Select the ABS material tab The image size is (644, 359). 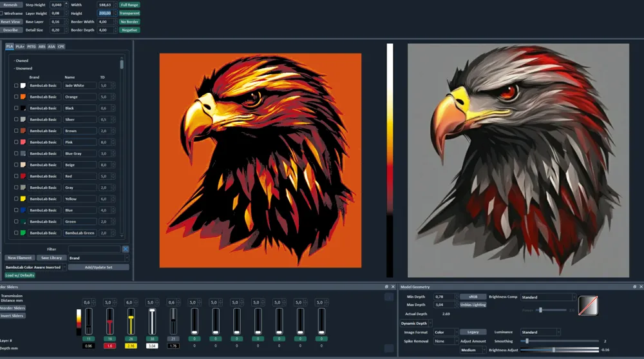click(42, 46)
